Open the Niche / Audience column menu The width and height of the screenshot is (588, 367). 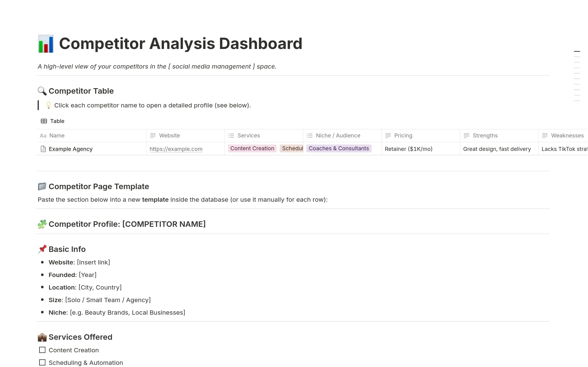[338, 135]
